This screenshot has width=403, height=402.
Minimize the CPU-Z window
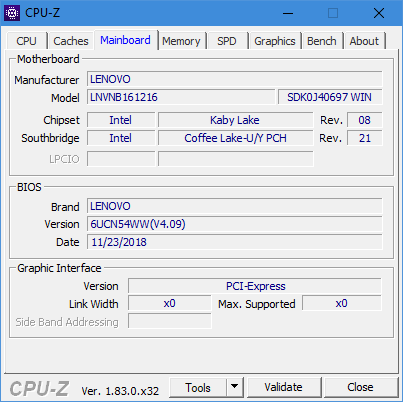pos(288,13)
